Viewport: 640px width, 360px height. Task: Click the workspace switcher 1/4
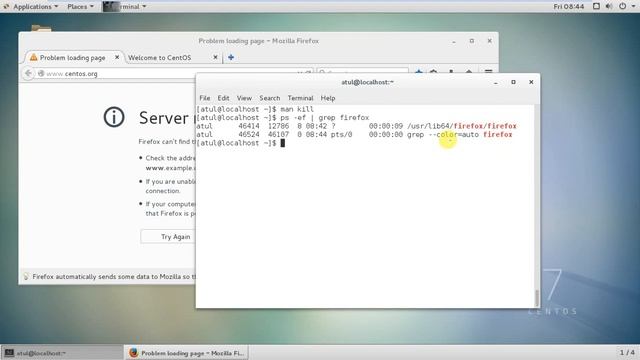click(627, 352)
